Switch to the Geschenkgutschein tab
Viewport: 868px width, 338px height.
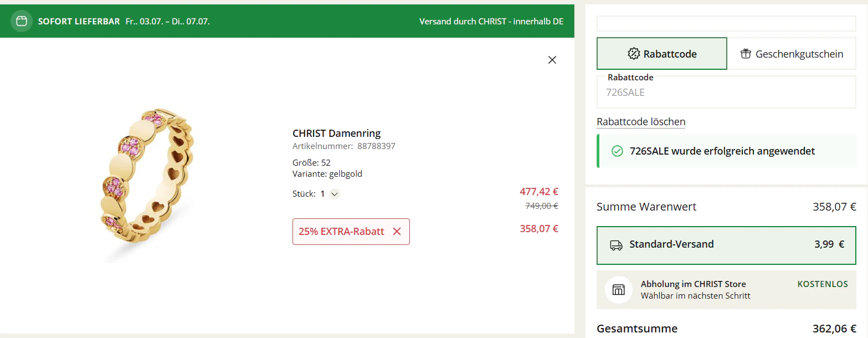[792, 54]
